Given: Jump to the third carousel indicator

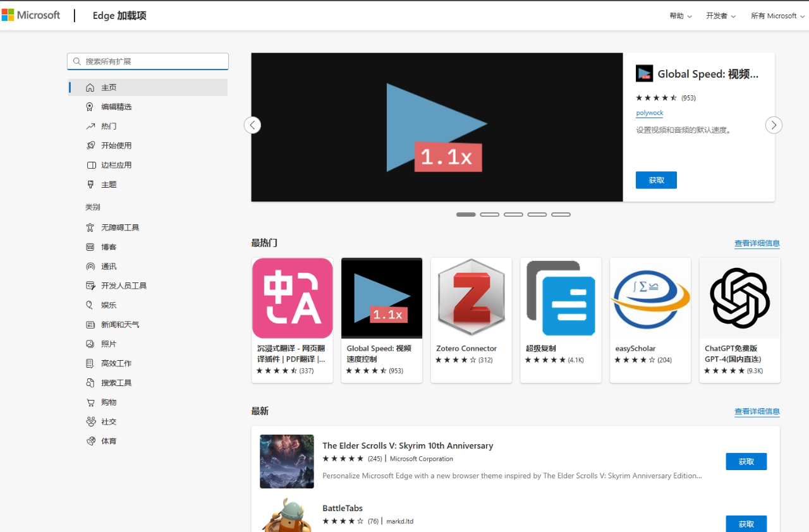Looking at the screenshot, I should [x=513, y=215].
